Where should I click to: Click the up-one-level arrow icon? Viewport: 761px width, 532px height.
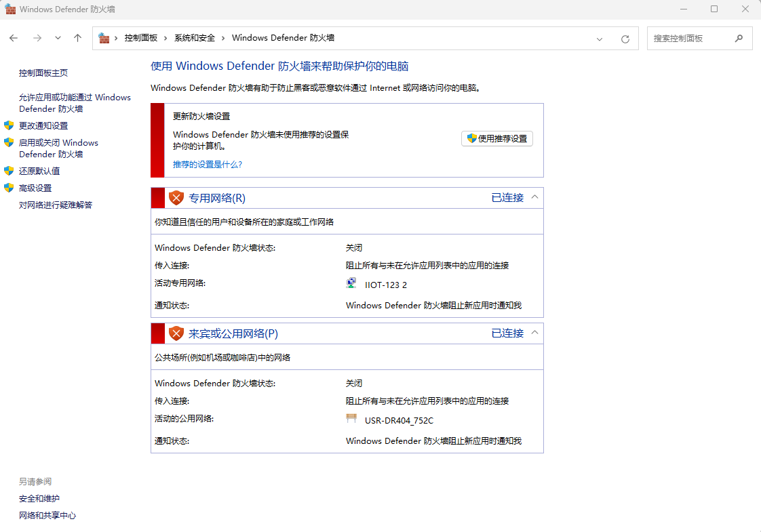coord(77,39)
